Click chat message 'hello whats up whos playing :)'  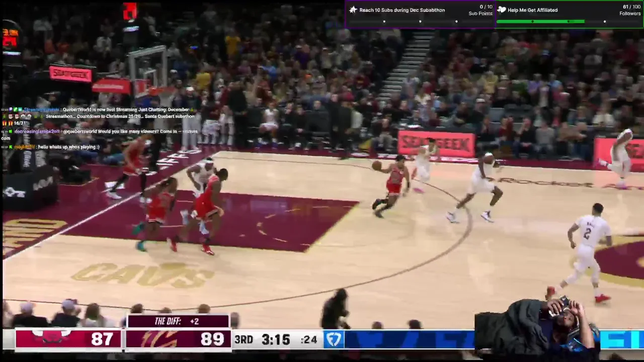68,147
